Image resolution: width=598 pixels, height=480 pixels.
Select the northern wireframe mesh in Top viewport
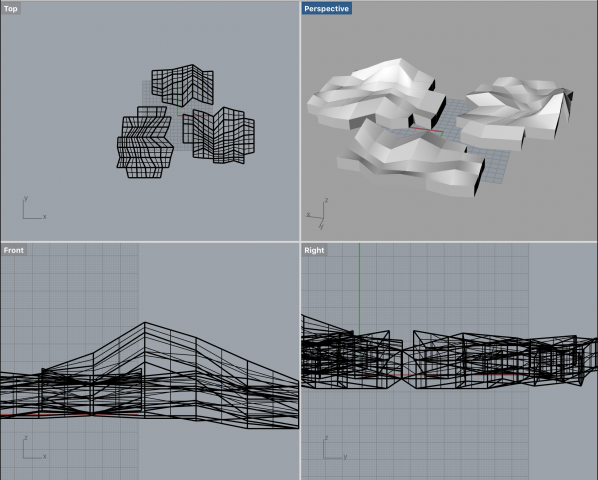click(182, 85)
